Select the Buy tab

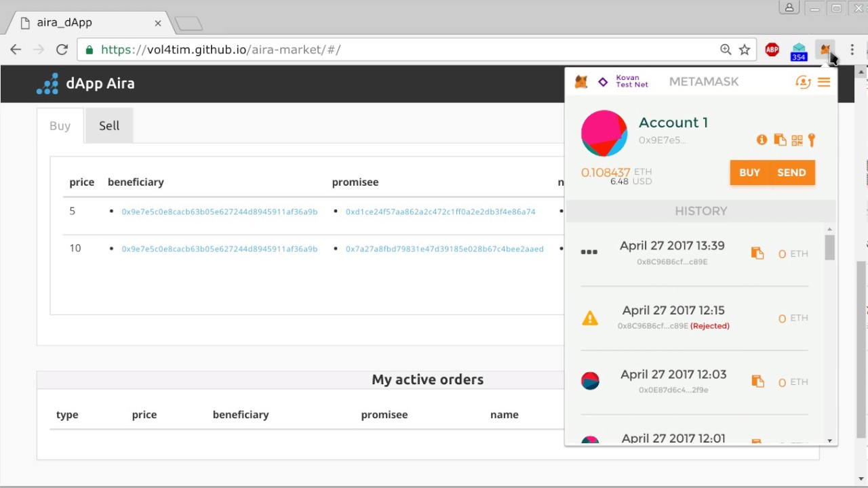coord(60,125)
